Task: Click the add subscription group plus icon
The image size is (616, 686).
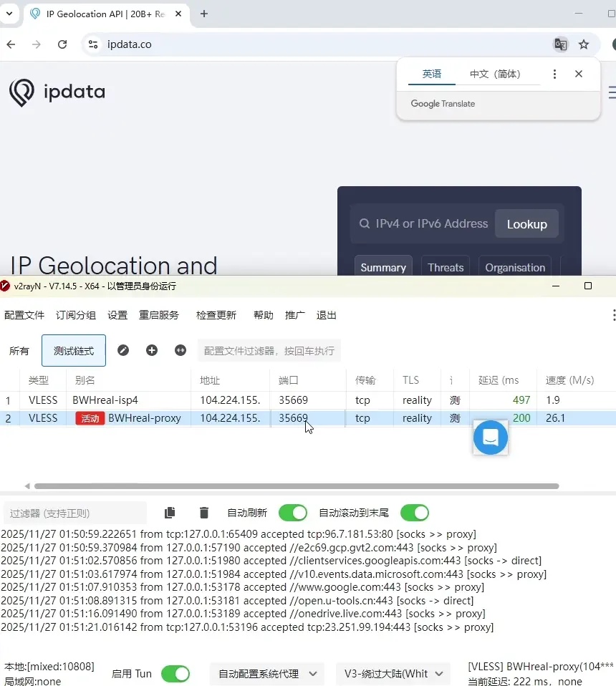Action: pos(152,350)
